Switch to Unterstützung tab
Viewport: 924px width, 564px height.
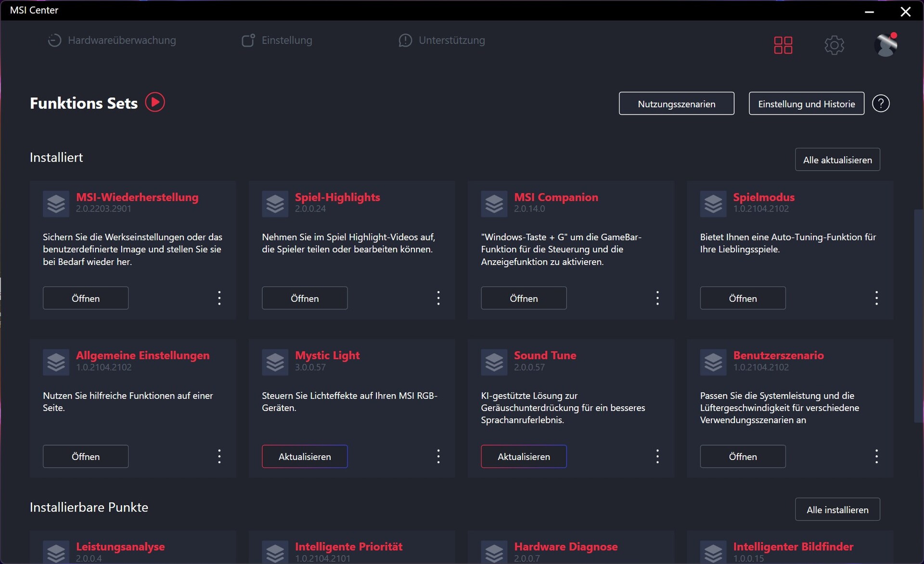pyautogui.click(x=442, y=40)
